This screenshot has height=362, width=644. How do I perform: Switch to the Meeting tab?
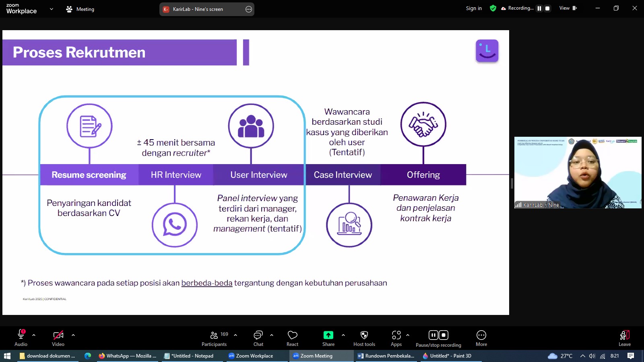tap(80, 9)
